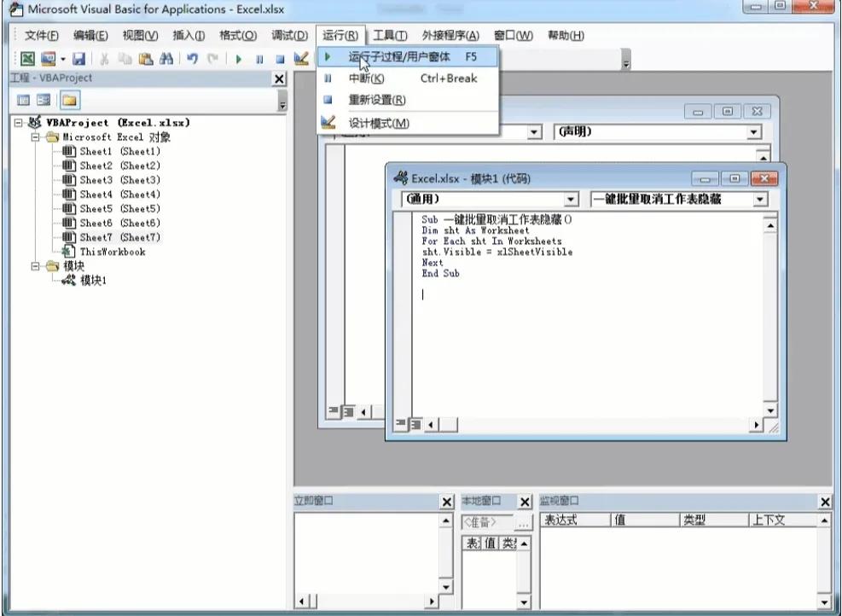The image size is (842, 616).
Task: Click the 模块1 code window scroll-up arrow
Action: pyautogui.click(x=770, y=226)
